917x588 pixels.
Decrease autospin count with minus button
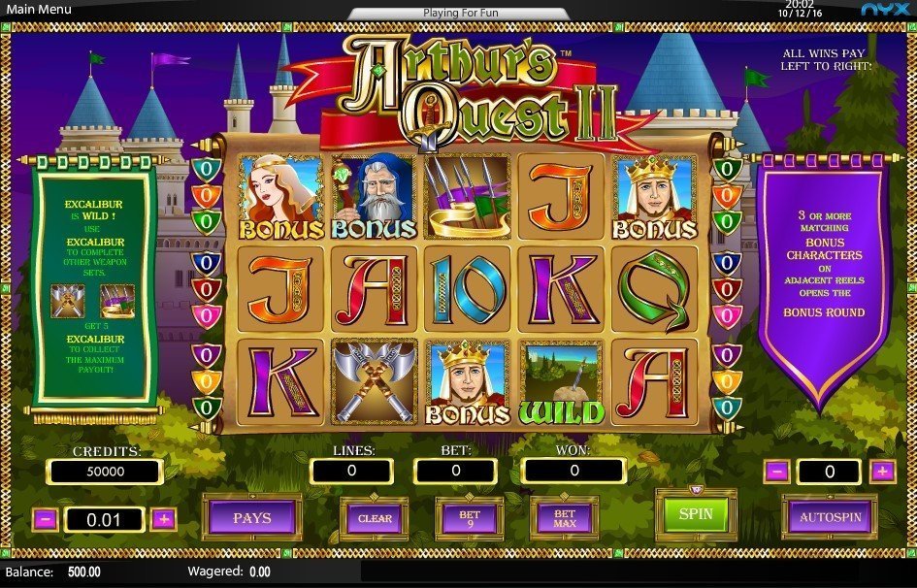click(776, 472)
